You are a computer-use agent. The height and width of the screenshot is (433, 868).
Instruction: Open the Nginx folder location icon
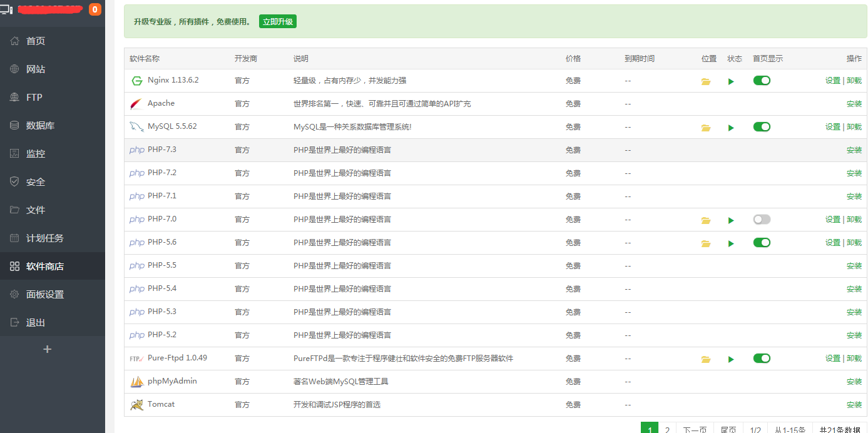coord(706,81)
